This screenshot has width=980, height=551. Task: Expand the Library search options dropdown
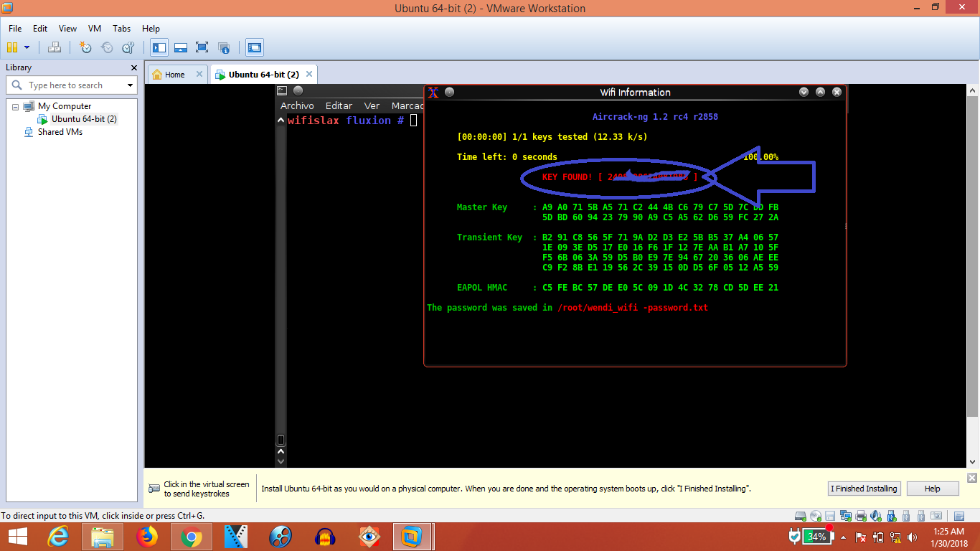(x=131, y=85)
